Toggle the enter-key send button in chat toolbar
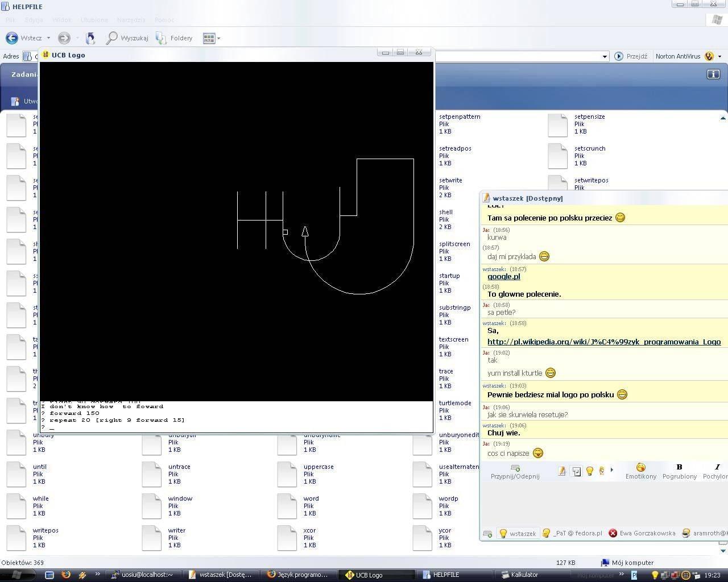Image resolution: width=728 pixels, height=582 pixels. [x=576, y=471]
